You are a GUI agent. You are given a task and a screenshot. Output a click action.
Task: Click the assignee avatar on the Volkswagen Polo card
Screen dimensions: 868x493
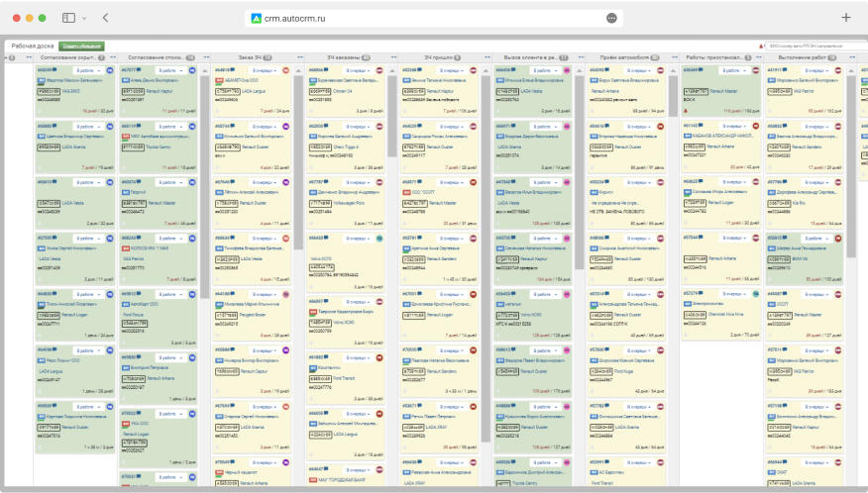pos(380,183)
